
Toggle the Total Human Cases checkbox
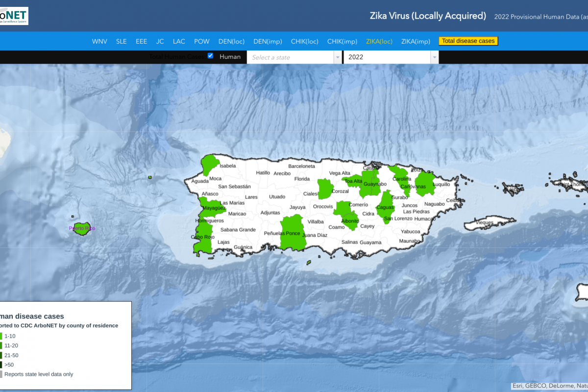click(x=210, y=56)
